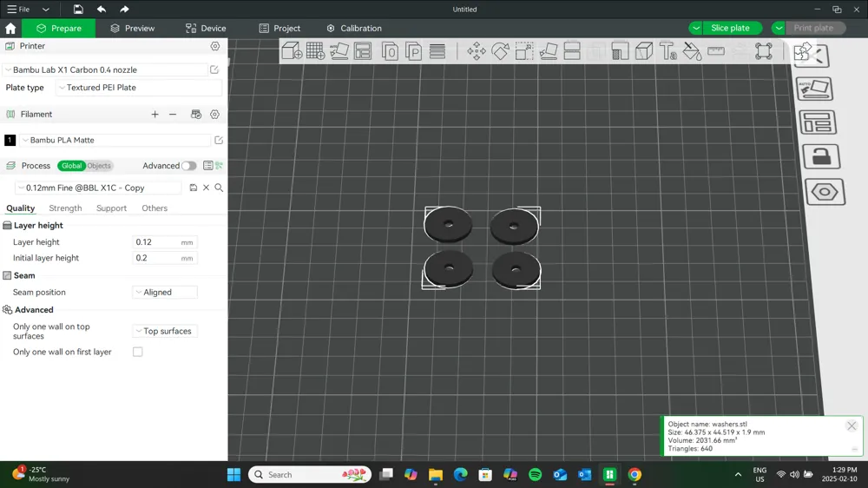The width and height of the screenshot is (868, 488).
Task: Click the Add model cube icon
Action: pos(292,51)
